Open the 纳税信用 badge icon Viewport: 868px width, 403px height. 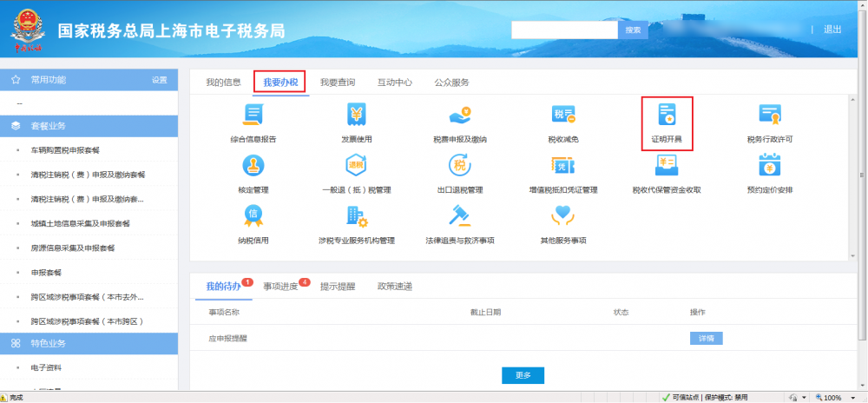pos(253,216)
